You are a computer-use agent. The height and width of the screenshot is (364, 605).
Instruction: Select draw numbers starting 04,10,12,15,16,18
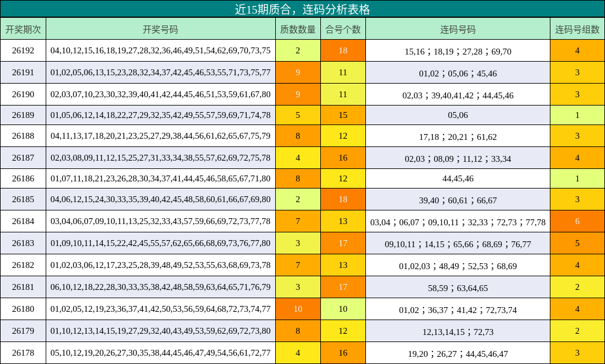[x=161, y=50]
